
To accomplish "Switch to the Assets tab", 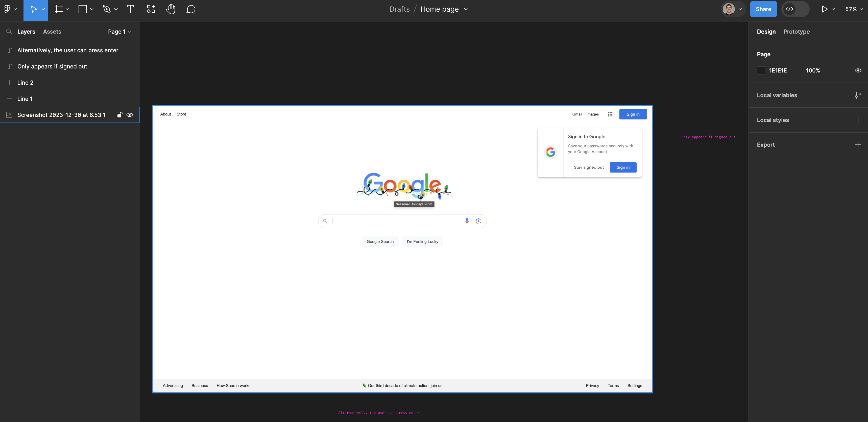I will 52,32.
